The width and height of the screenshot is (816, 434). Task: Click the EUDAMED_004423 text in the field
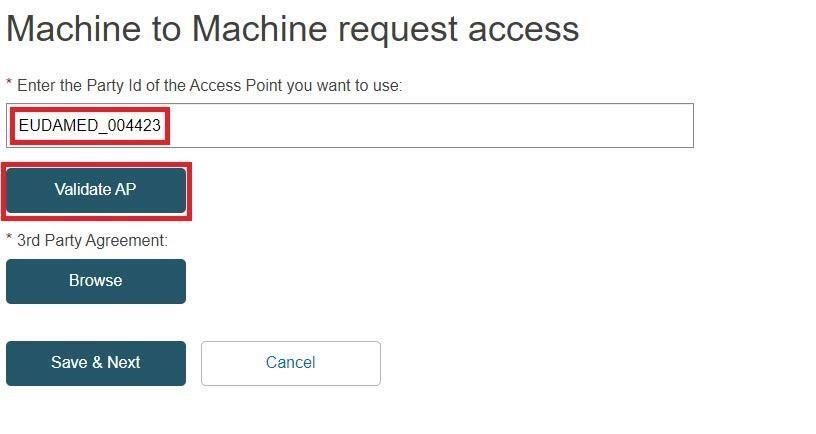90,126
